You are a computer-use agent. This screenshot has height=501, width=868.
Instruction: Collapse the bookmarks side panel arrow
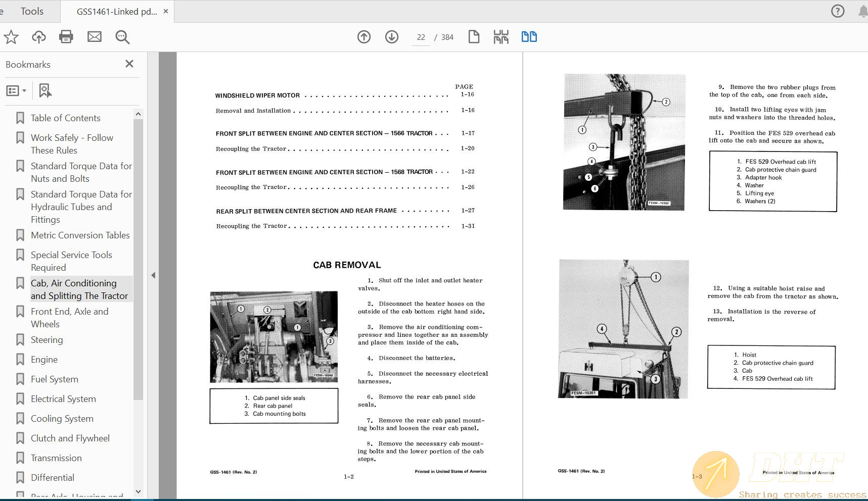pos(153,275)
